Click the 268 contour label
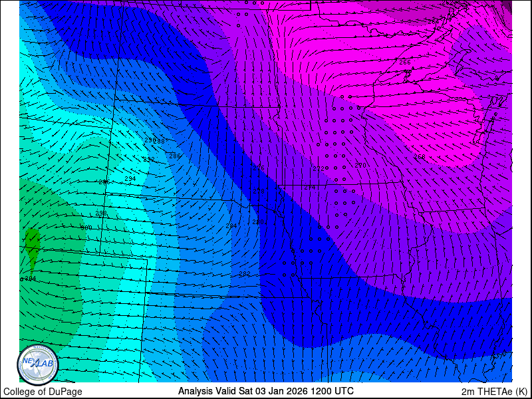 (420, 156)
